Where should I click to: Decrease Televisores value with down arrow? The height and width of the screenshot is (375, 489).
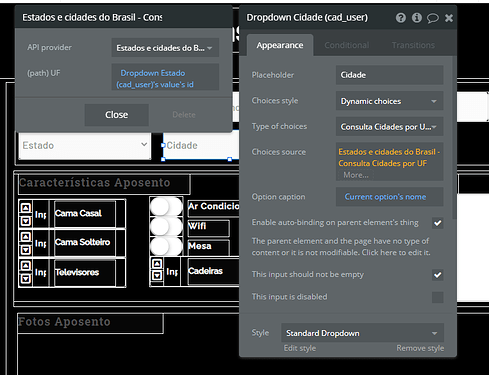[26, 278]
